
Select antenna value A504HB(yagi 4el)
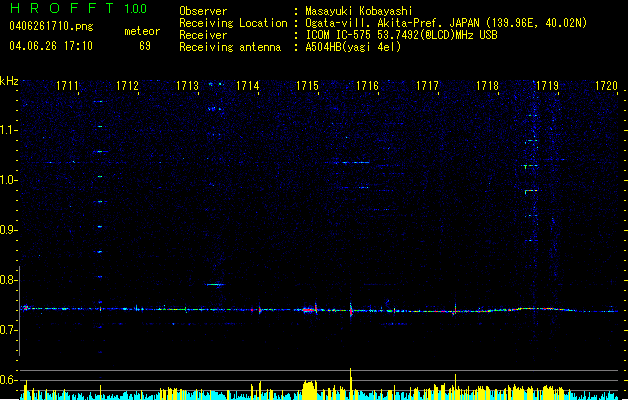coord(353,47)
